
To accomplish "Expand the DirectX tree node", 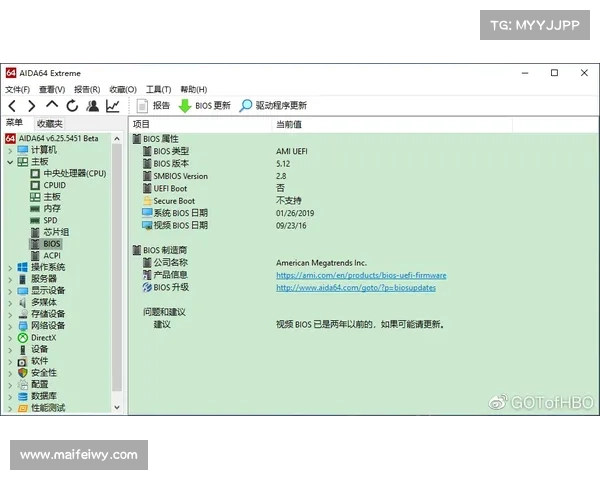I will [10, 338].
